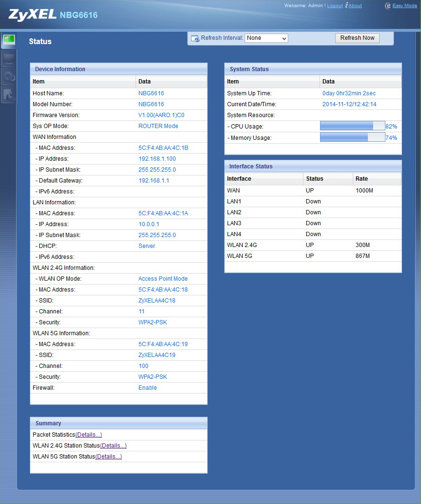Open the green Status monitor sidebar icon
The image size is (421, 504).
(x=9, y=40)
